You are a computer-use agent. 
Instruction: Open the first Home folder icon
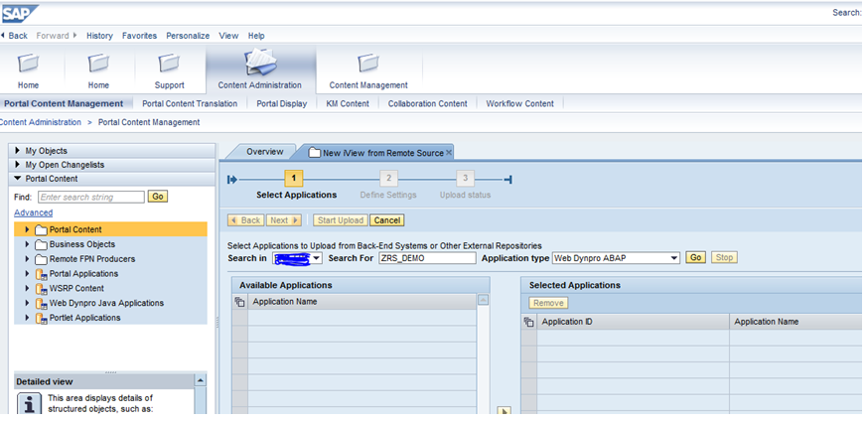pos(28,64)
